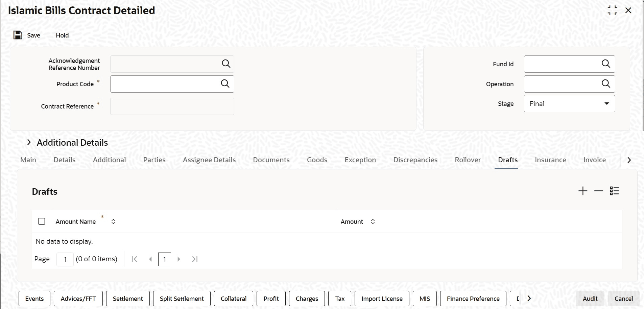The height and width of the screenshot is (309, 644).
Task: Open the Profit subscreen
Action: click(271, 299)
